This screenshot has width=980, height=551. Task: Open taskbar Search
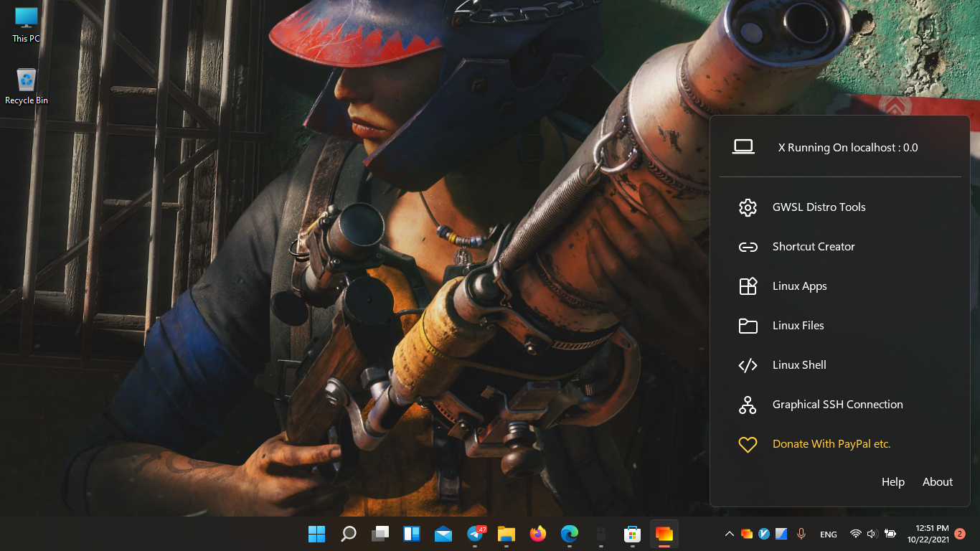(x=349, y=534)
